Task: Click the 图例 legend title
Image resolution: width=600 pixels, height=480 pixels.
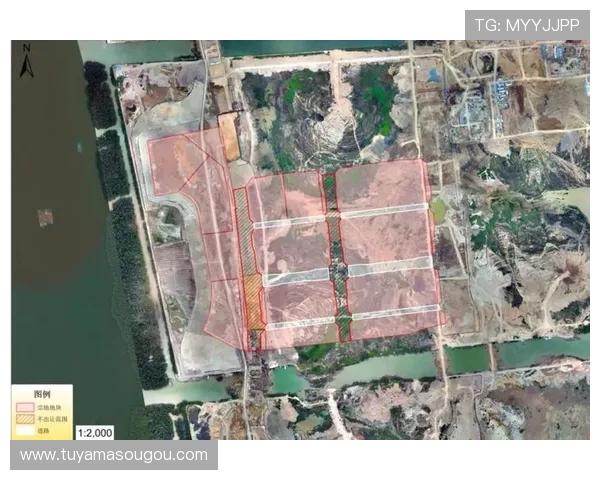Action: click(x=42, y=395)
